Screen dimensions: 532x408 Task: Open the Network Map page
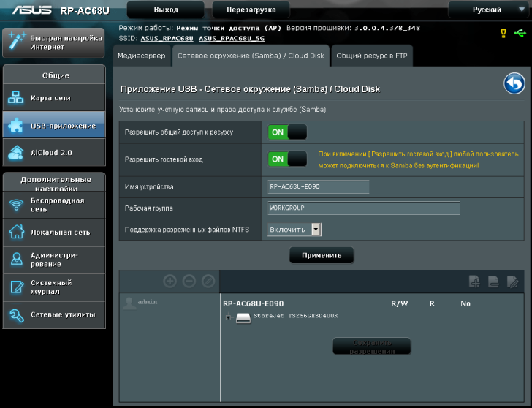tap(54, 98)
